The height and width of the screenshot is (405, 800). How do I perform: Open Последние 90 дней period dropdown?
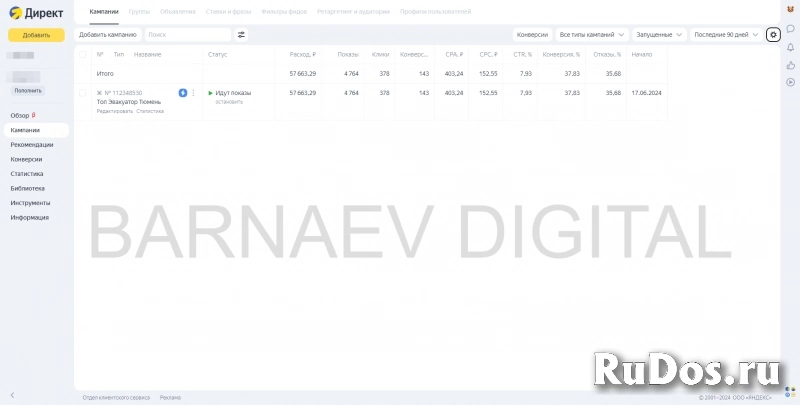(x=727, y=35)
